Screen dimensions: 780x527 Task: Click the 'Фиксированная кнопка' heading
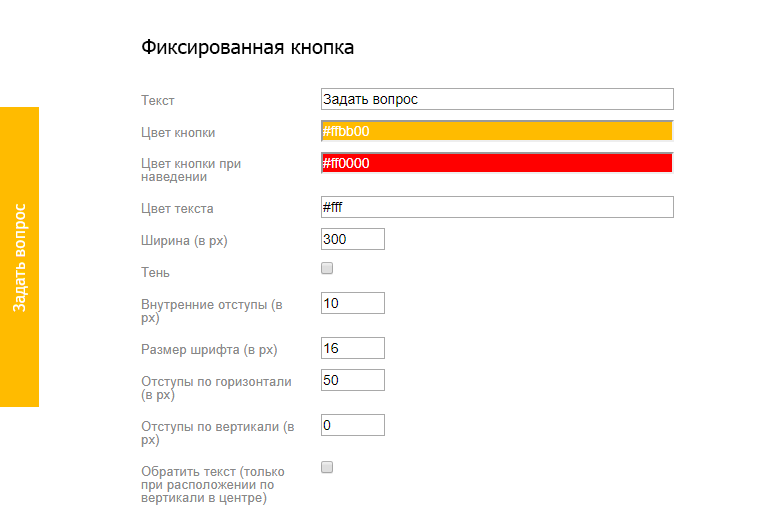(x=247, y=47)
